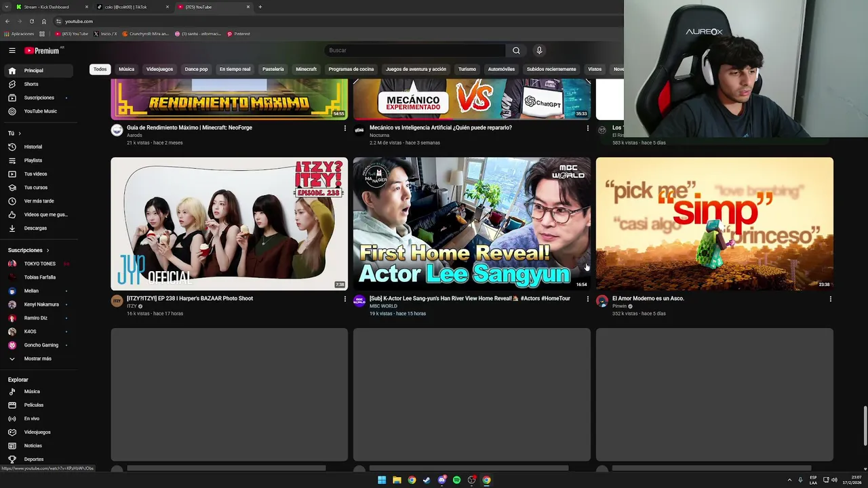Open Ramiro Diz channel subscription

(x=39, y=318)
